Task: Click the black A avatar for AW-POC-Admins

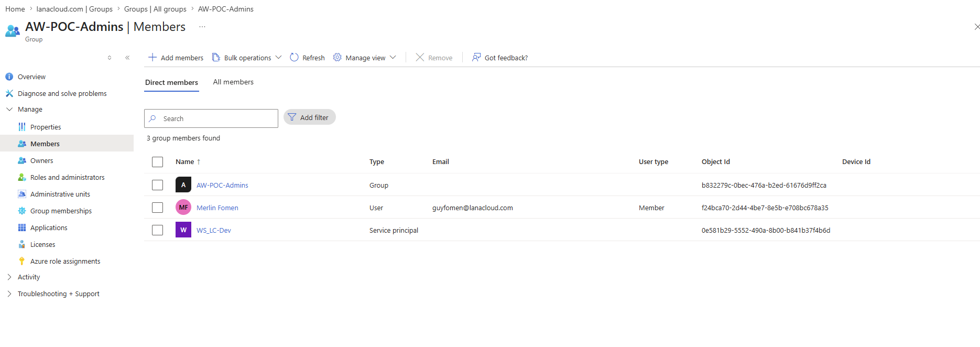Action: (183, 185)
